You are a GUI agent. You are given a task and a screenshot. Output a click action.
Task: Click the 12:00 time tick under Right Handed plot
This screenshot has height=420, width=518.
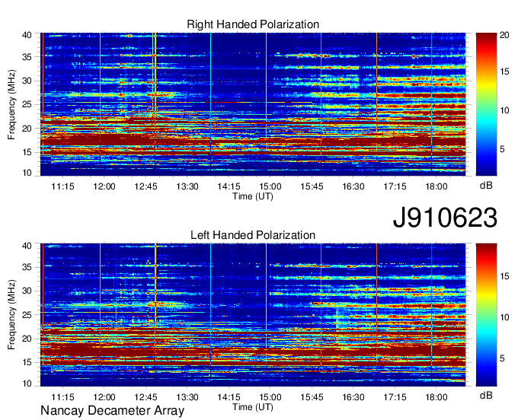tap(104, 186)
